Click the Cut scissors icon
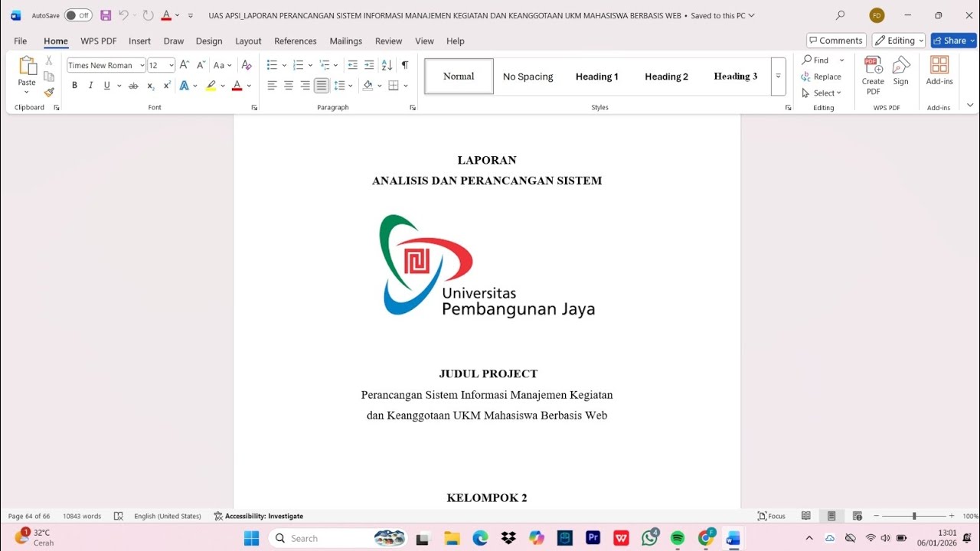The image size is (980, 551). (49, 60)
